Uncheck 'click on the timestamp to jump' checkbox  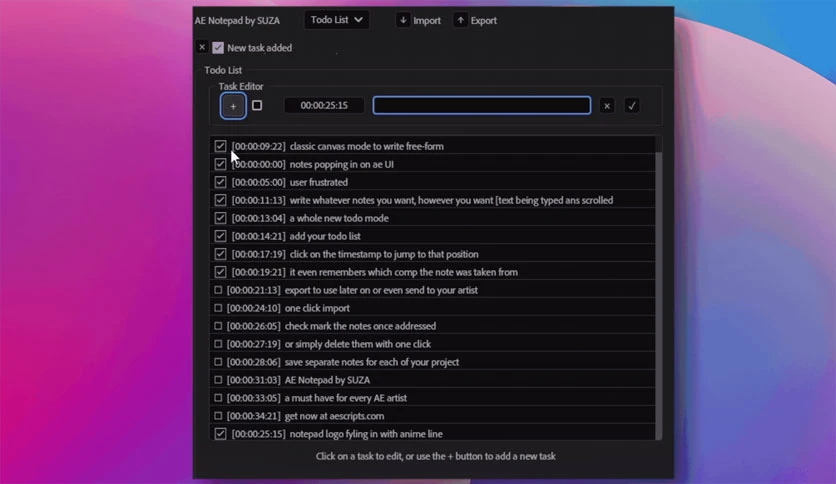click(220, 254)
